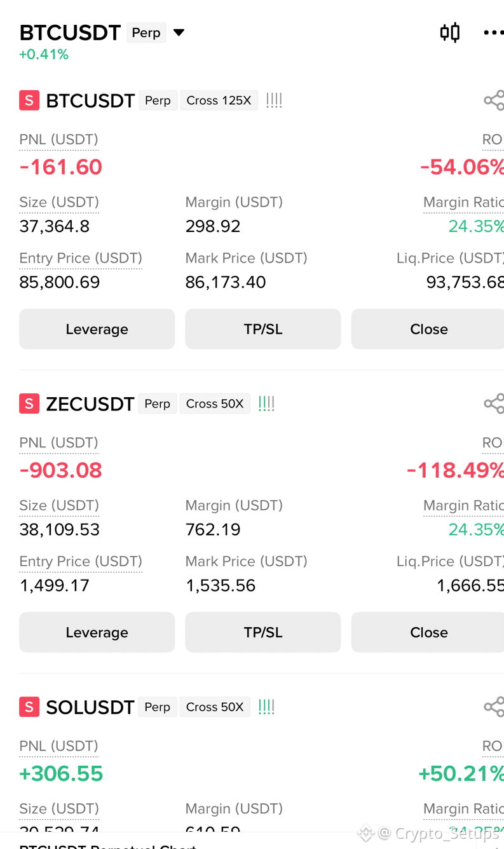
Task: Share the ZECUSDT position
Action: click(494, 404)
